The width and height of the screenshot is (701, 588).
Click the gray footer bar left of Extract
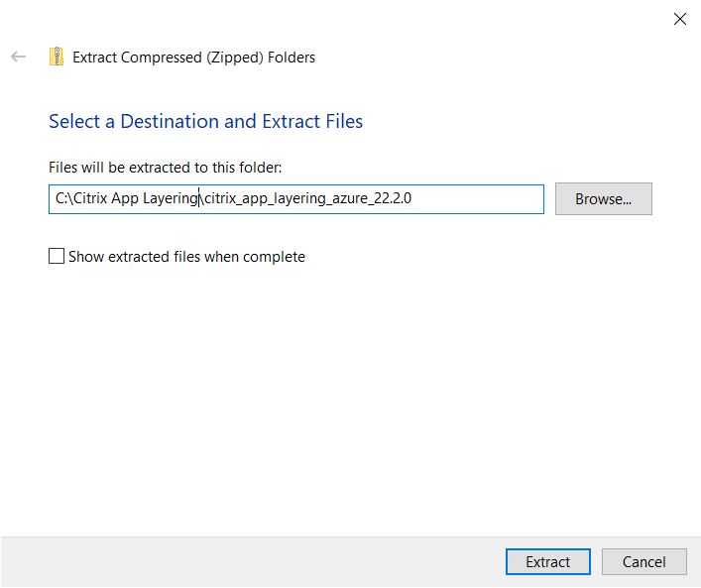point(248,562)
